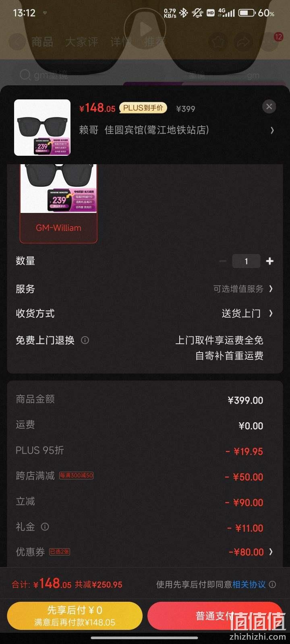This screenshot has width=290, height=644.
Task: Decrease quantity with the minus icon
Action: [223, 261]
